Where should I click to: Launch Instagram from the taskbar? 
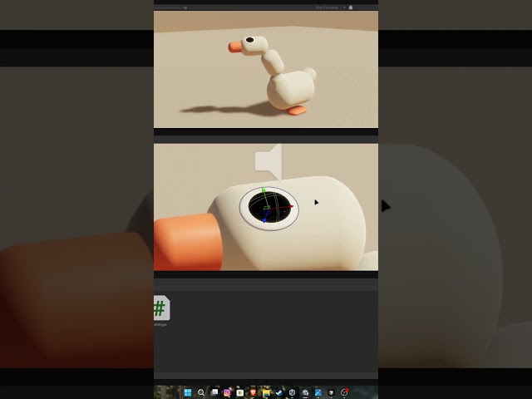(227, 392)
